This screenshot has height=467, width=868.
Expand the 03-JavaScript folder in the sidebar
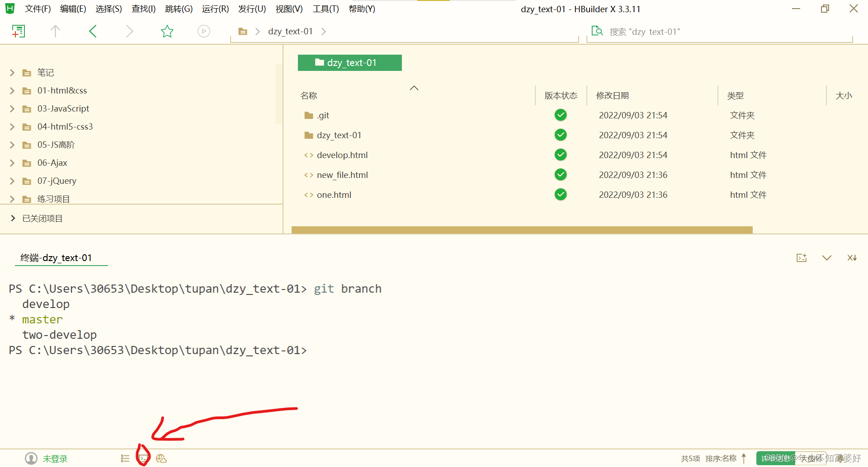pyautogui.click(x=12, y=108)
